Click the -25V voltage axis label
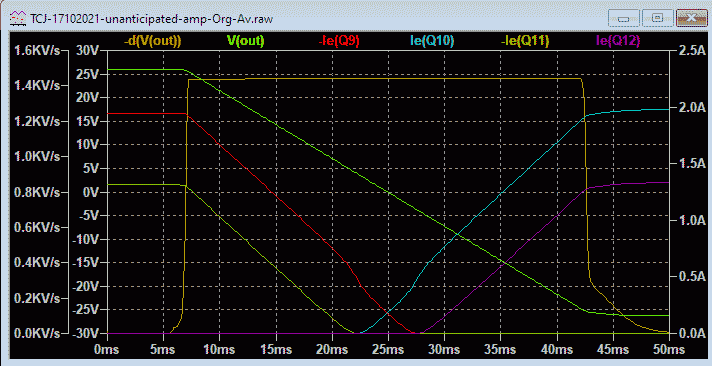The image size is (712, 366). click(x=85, y=310)
